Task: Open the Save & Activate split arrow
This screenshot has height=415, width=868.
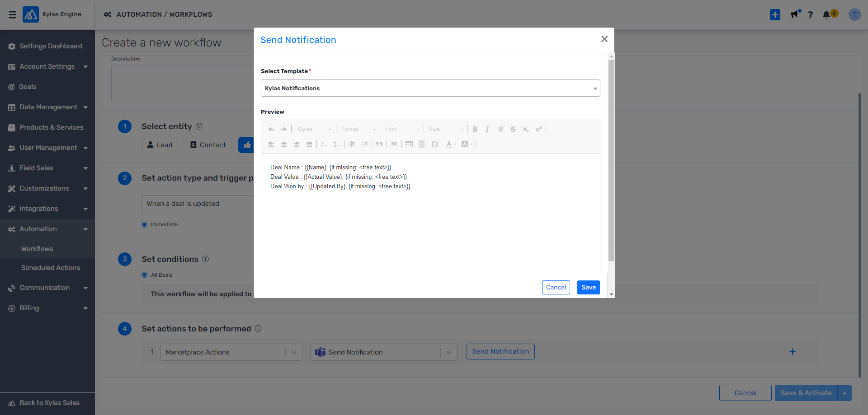Action: [844, 393]
